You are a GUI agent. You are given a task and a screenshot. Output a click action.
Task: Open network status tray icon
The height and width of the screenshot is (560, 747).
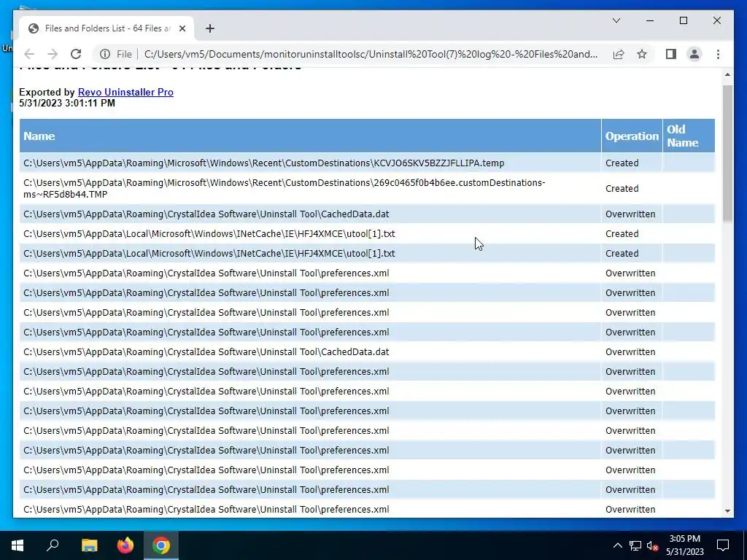[635, 545]
